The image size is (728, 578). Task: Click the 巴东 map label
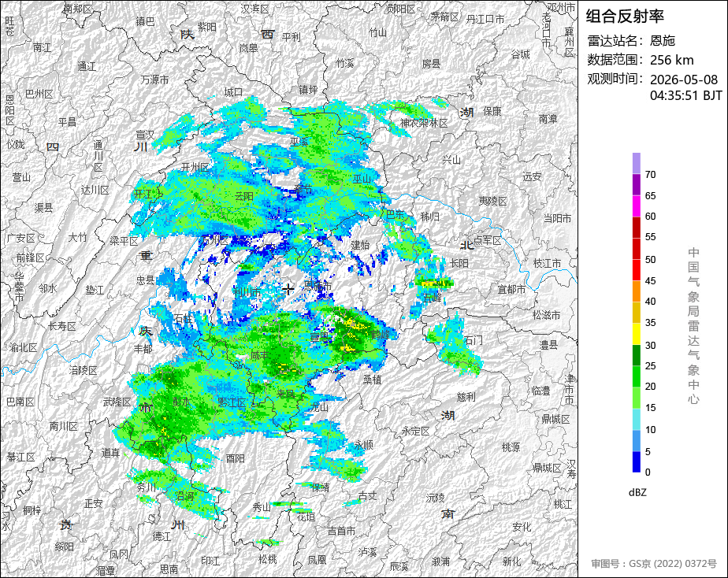(x=395, y=214)
